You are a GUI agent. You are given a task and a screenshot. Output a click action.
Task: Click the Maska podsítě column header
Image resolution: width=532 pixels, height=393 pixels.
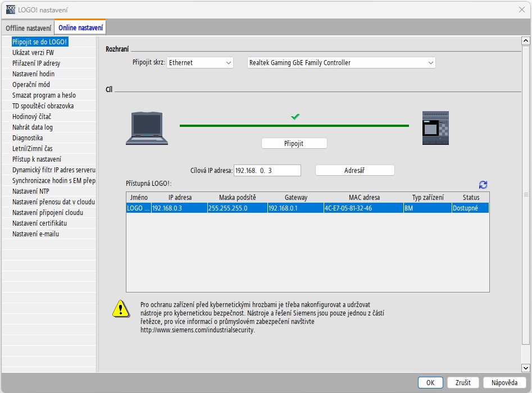tap(238, 198)
